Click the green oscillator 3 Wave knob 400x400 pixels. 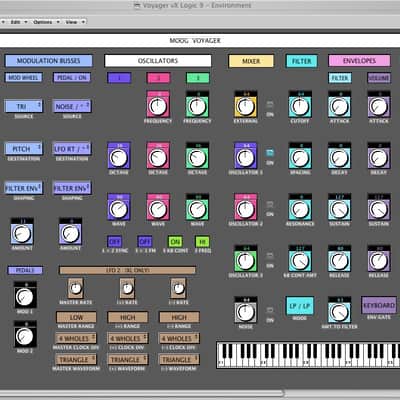197,209
